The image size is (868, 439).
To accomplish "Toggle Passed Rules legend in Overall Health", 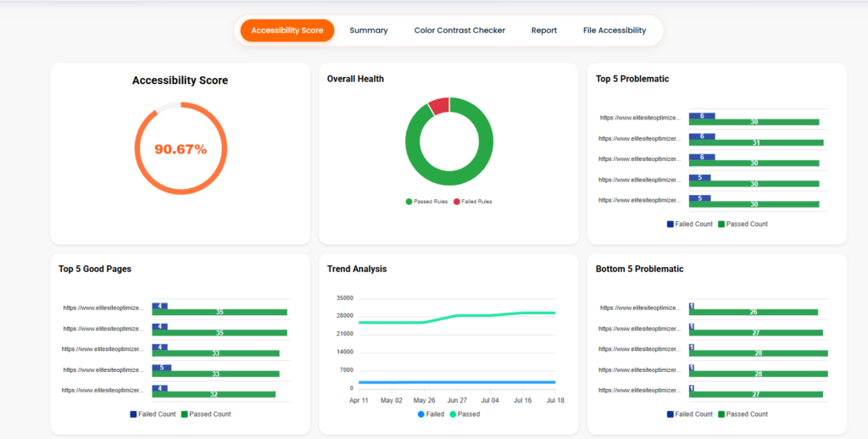I will coord(427,202).
